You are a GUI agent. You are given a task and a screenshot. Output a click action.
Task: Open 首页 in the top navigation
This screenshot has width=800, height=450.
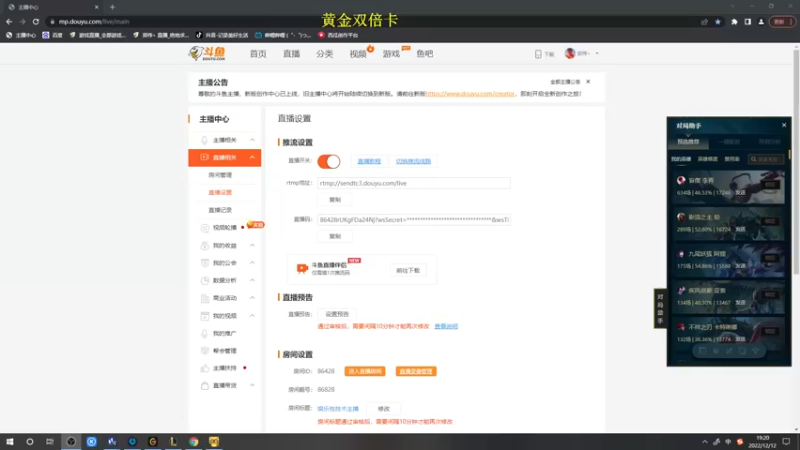(258, 54)
